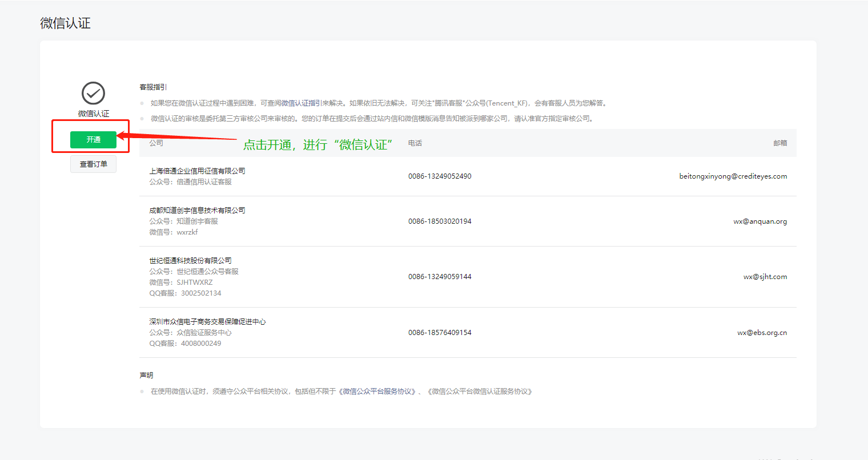Select text 微信号：SJHTWXRZ
This screenshot has height=460, width=868.
(180, 283)
